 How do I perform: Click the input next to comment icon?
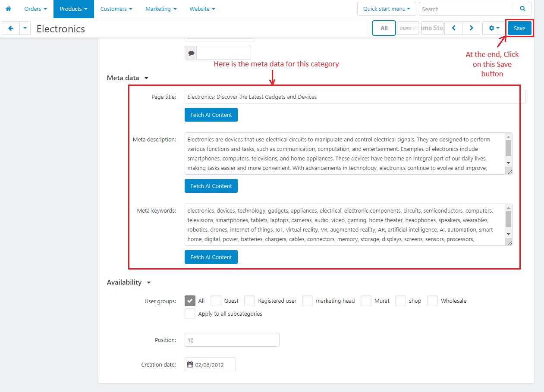pyautogui.click(x=223, y=53)
